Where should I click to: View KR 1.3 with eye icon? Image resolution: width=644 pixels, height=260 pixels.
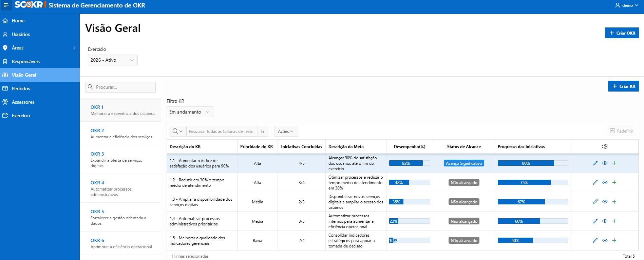(605, 202)
